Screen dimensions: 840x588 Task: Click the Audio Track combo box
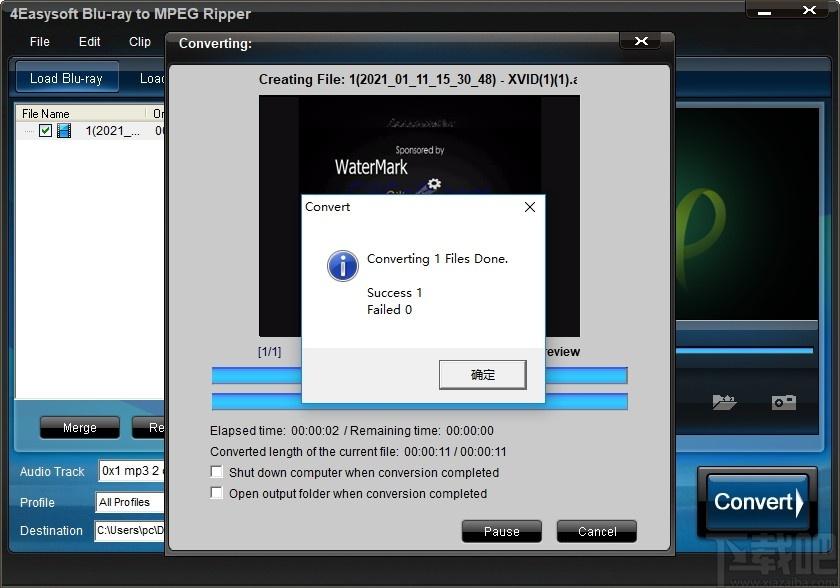click(131, 471)
